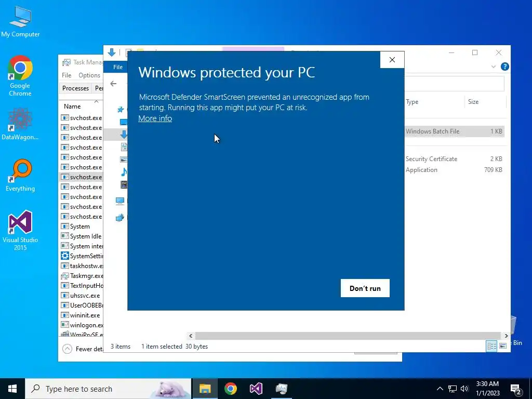Open Everything search desktop shortcut
Screen dimensions: 532x399
click(x=20, y=176)
